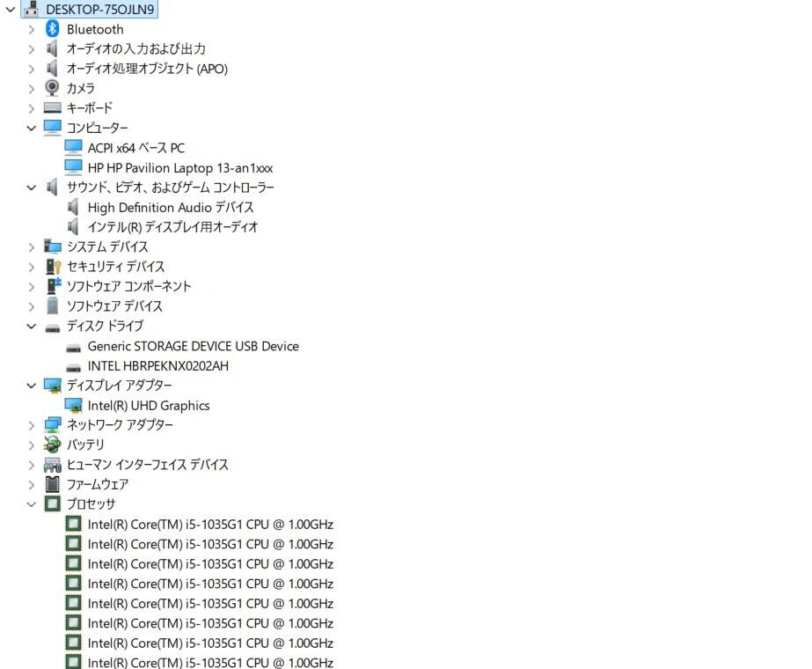Click the コンピューター monitor icon

52,128
